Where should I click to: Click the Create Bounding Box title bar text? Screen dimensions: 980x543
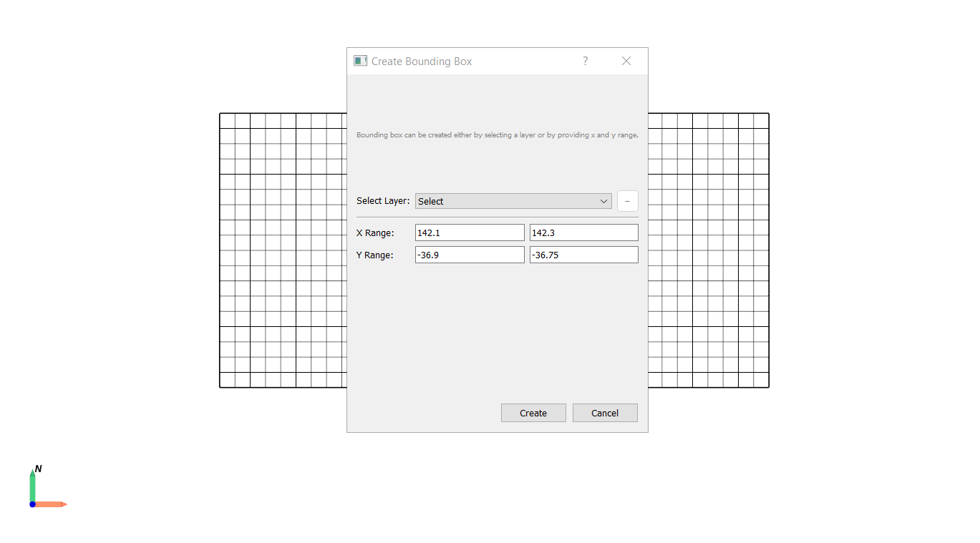[x=422, y=62]
